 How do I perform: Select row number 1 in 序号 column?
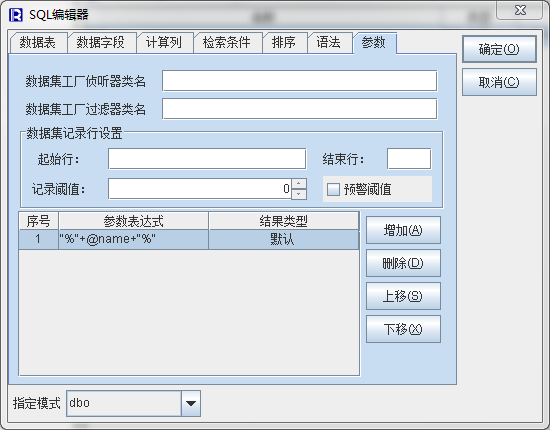click(39, 240)
